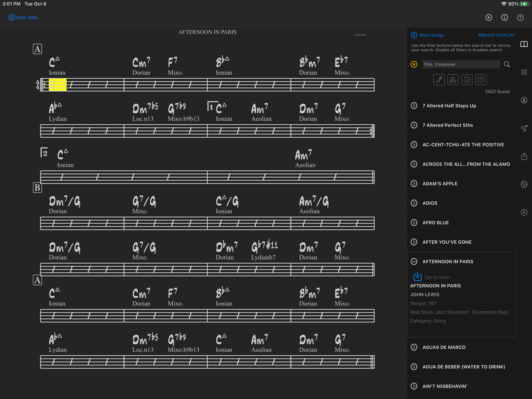Open the help question mark icon
Image resolution: width=532 pixels, height=399 pixels.
[x=520, y=18]
